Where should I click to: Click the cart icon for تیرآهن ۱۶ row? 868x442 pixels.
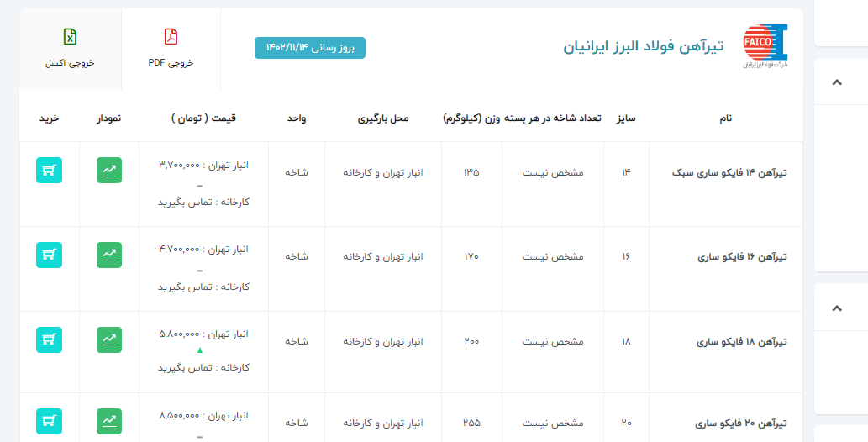click(x=49, y=255)
